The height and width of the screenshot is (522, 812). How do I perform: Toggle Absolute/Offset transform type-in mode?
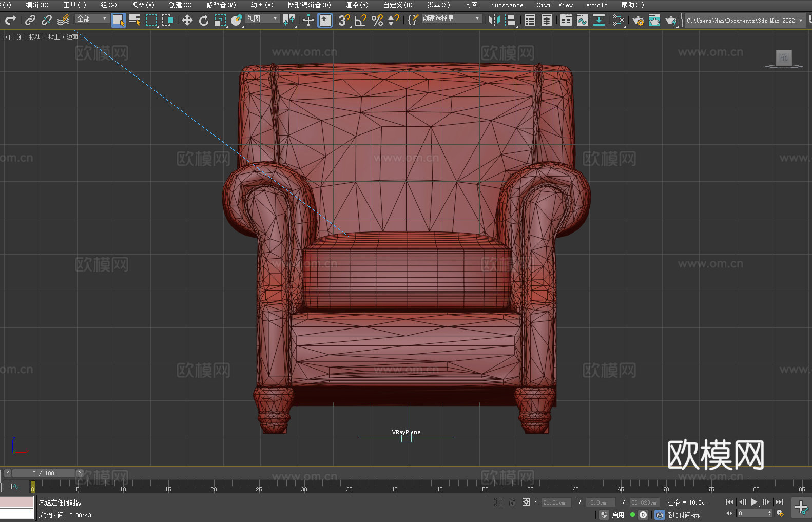click(x=526, y=502)
